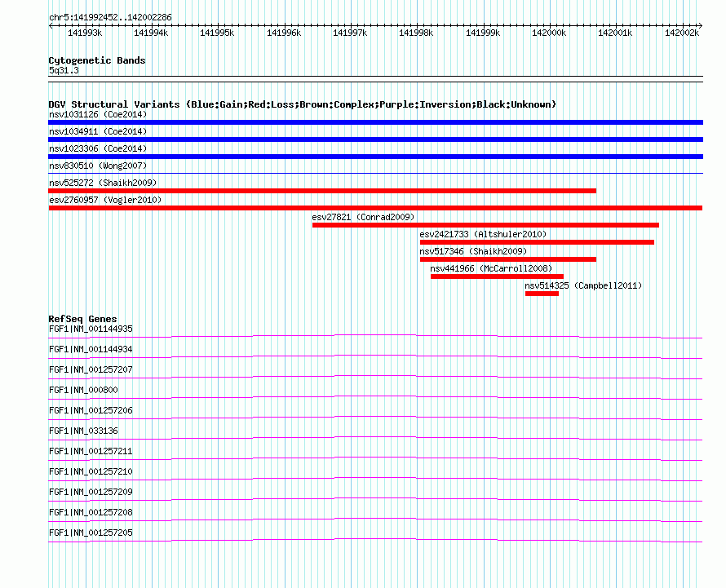Select FGF1|NM_001257211 transcript
The image size is (726, 588).
[91, 451]
